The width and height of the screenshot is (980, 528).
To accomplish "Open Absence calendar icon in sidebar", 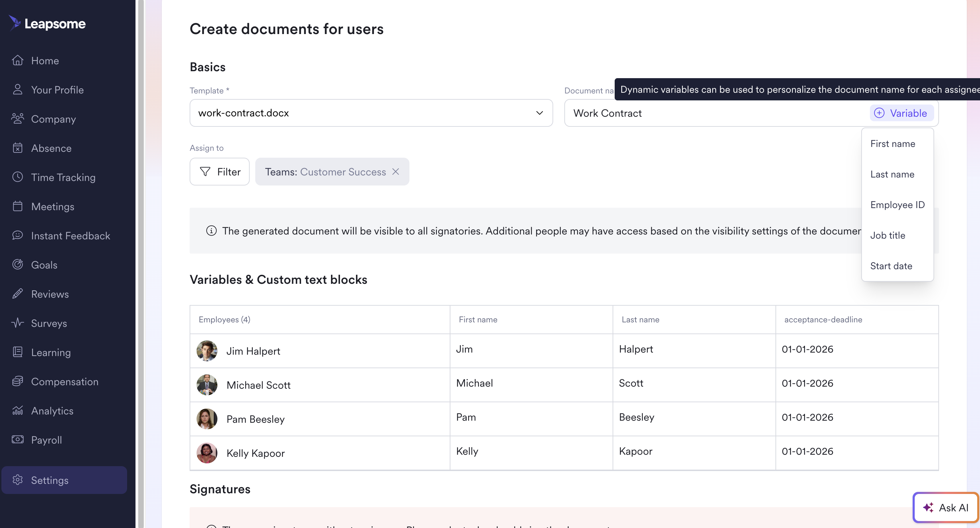I will (17, 148).
